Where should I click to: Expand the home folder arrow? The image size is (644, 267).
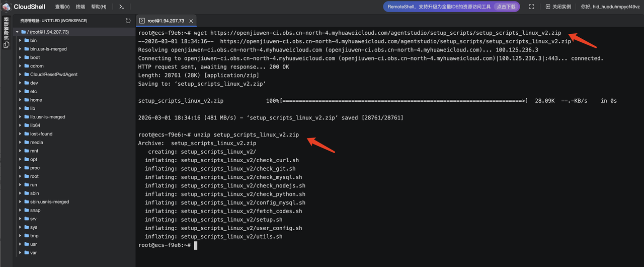point(20,100)
